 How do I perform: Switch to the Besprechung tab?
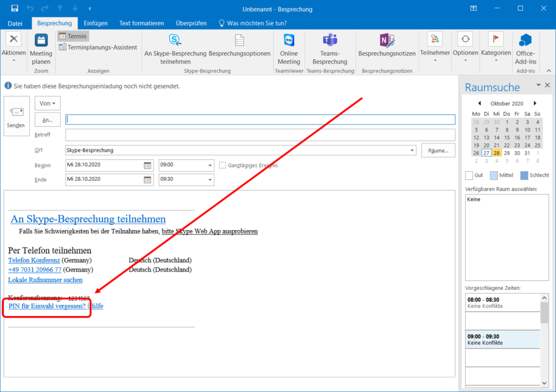(54, 23)
